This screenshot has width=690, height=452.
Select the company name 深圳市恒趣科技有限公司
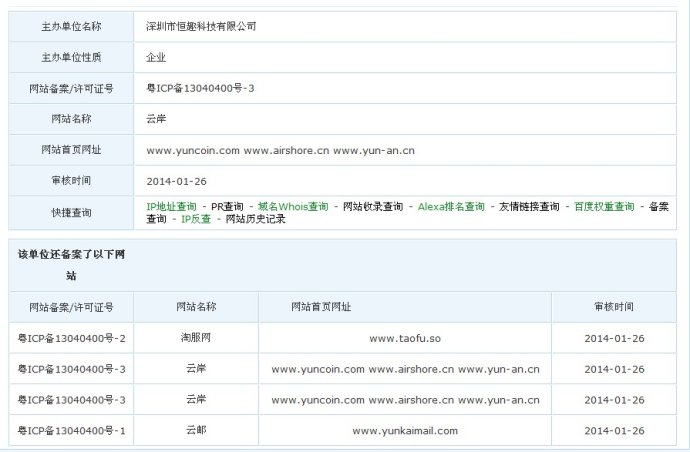click(x=201, y=26)
